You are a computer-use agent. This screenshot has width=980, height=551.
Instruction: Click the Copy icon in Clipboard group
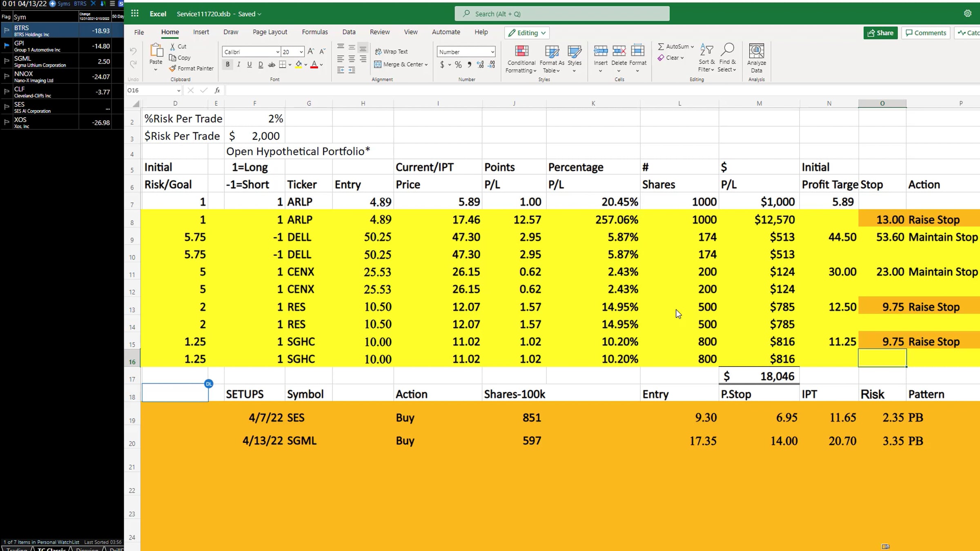click(173, 58)
